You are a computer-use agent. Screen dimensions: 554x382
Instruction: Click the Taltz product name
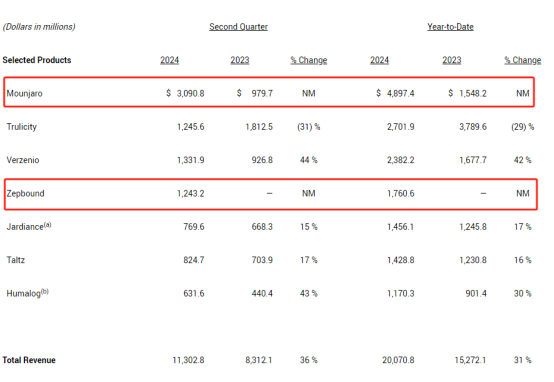16,260
